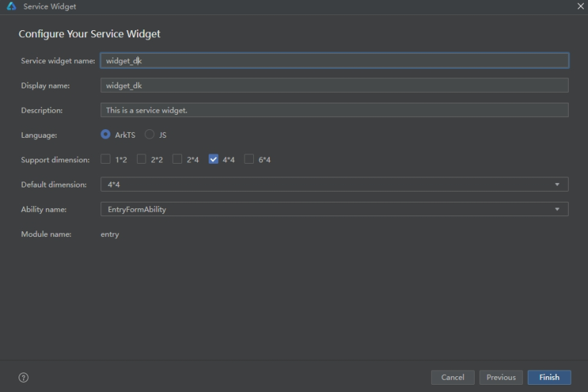
Task: Tick the 2*4 support dimension checkbox
Action: click(177, 159)
